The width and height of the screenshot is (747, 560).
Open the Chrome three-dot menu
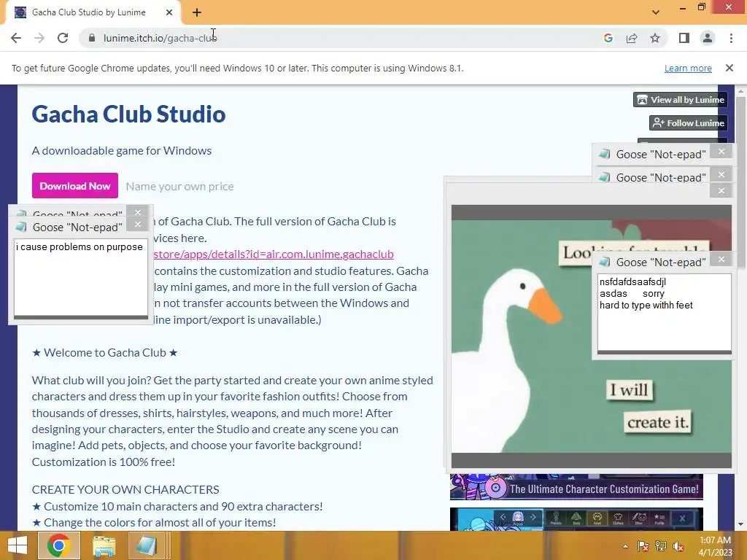click(731, 38)
